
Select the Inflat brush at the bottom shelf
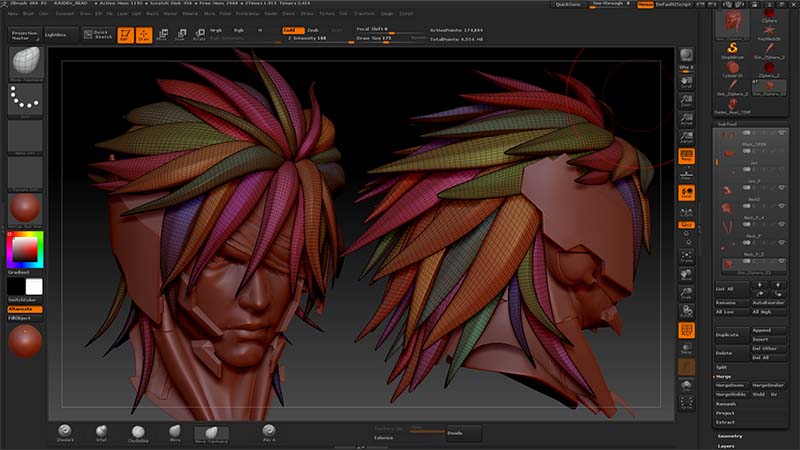[102, 433]
